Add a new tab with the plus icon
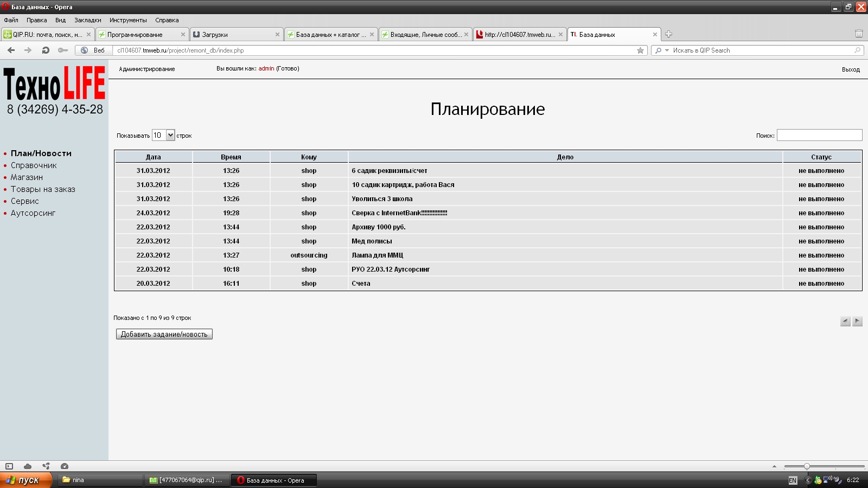The image size is (868, 488). point(668,34)
